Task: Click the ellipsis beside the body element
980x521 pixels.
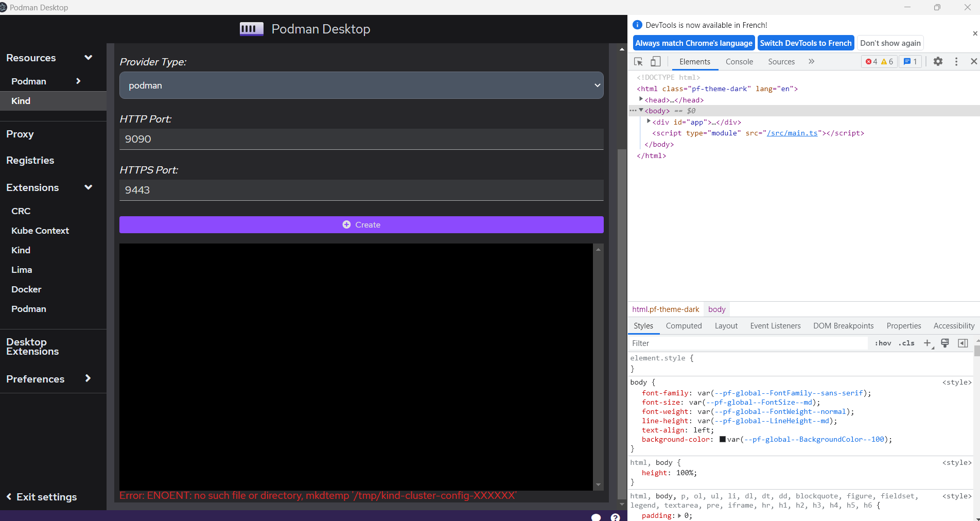Action: pos(633,111)
